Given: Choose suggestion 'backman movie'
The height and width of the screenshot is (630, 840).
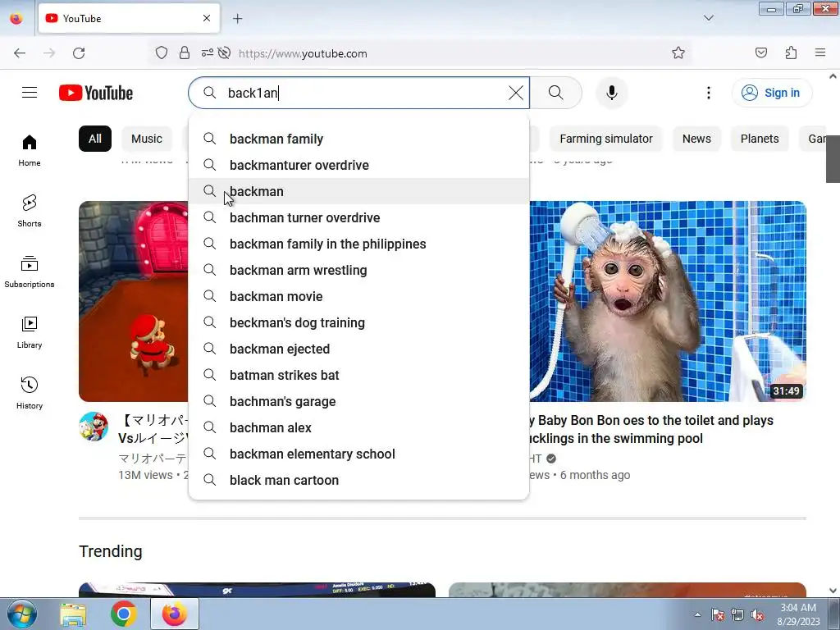Looking at the screenshot, I should (359, 296).
